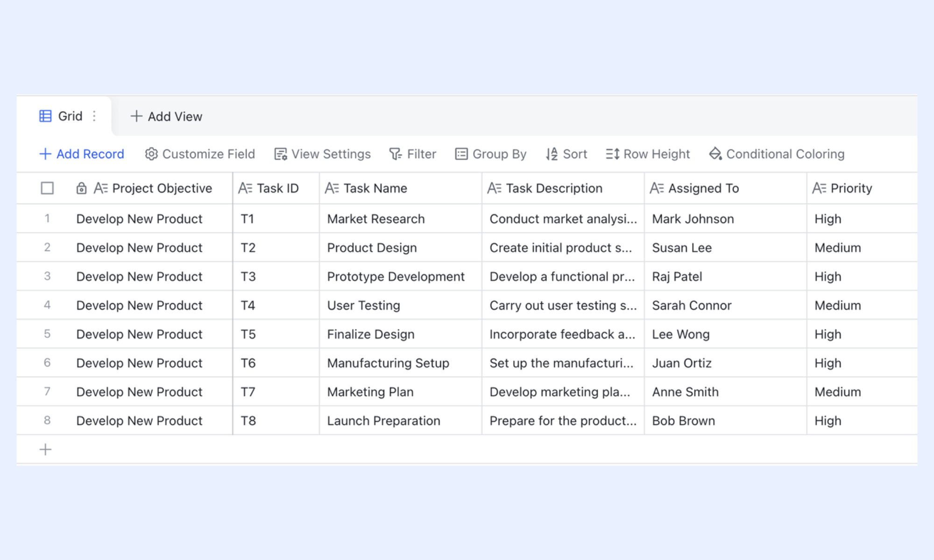Open the Grid view options dots
The width and height of the screenshot is (934, 560).
tap(94, 116)
